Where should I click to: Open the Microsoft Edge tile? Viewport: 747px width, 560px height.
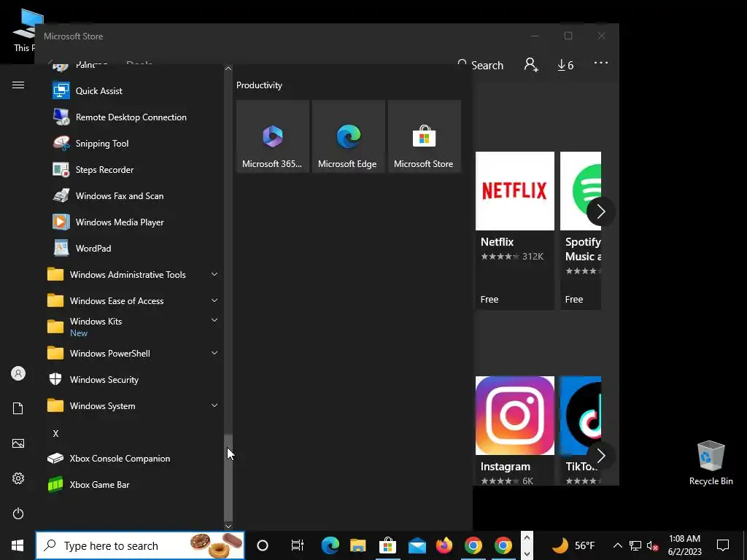pos(348,136)
